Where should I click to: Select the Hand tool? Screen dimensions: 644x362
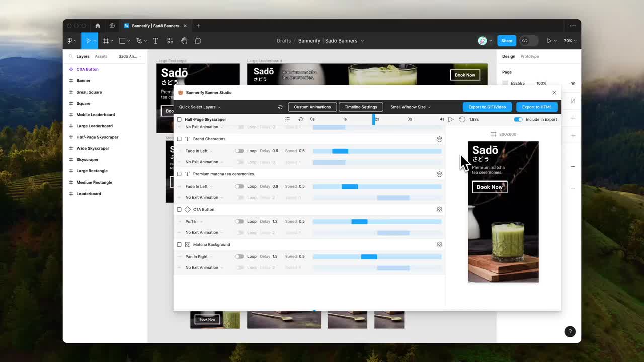(x=184, y=41)
